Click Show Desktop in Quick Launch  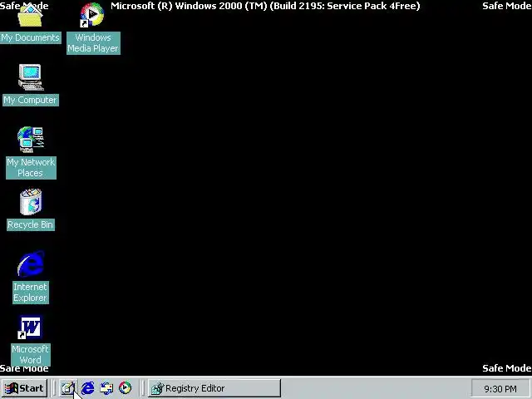pos(68,388)
